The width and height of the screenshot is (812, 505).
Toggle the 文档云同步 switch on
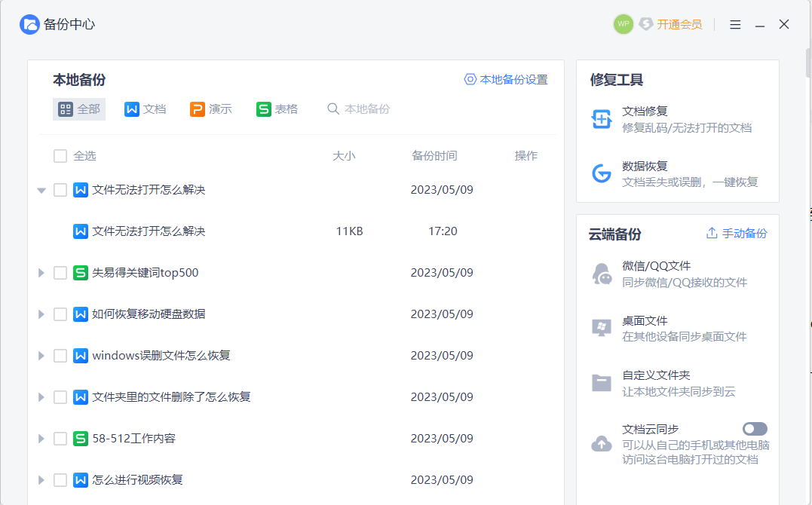coord(755,429)
